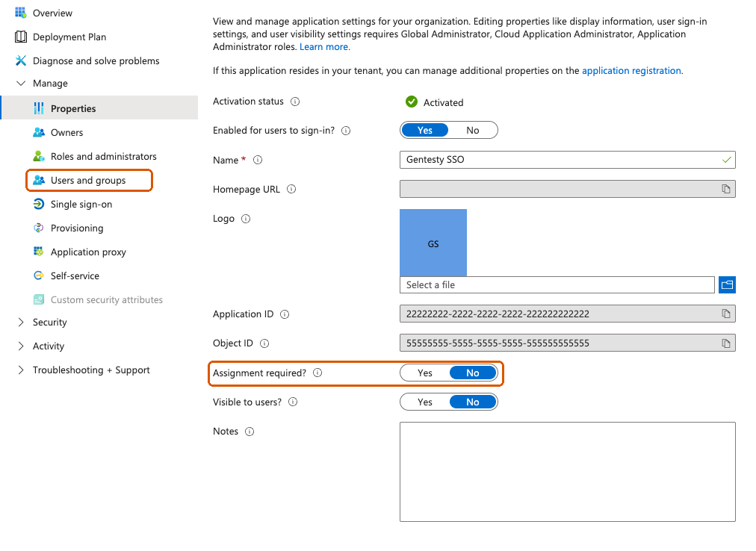Screen dimensions: 756x551
Task: Click the Activity section label
Action: 49,346
